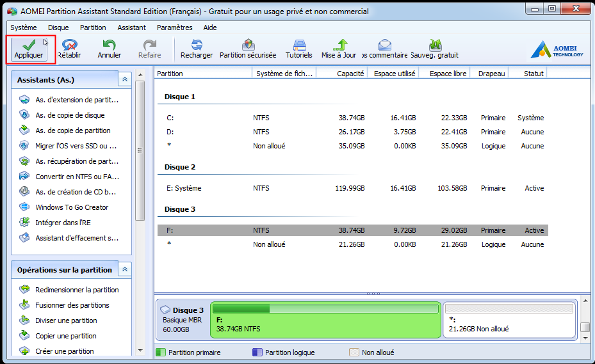The width and height of the screenshot is (595, 364).
Task: Collapse the Opérations sur la partition panel
Action: [x=125, y=269]
